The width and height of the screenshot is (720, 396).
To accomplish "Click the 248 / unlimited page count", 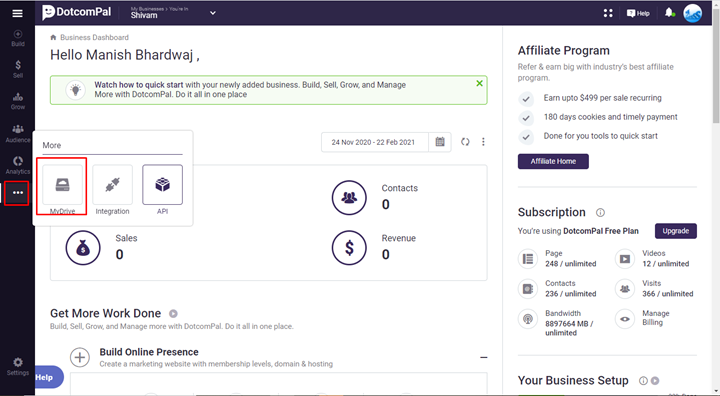I will [x=571, y=264].
